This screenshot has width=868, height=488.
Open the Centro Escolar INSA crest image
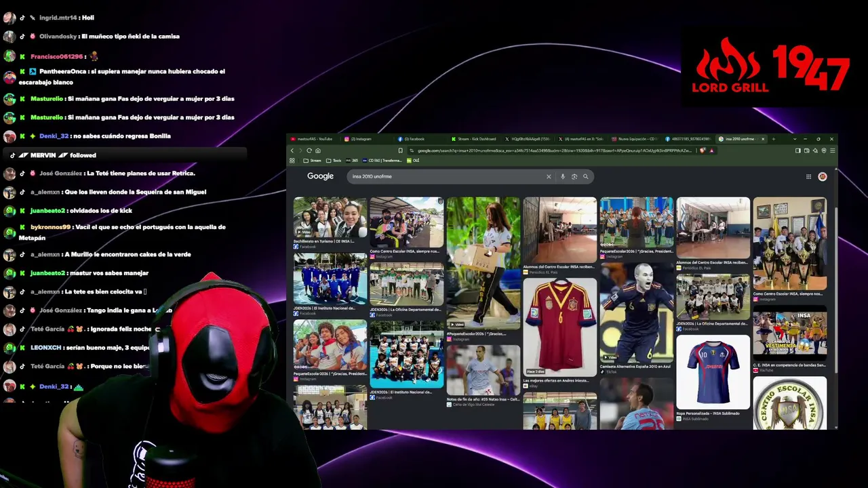[790, 403]
